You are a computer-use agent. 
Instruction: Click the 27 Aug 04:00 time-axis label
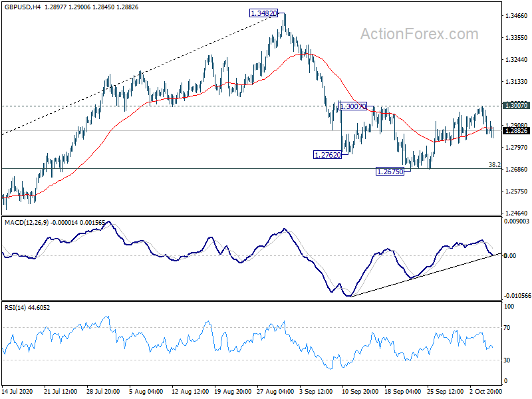click(275, 391)
